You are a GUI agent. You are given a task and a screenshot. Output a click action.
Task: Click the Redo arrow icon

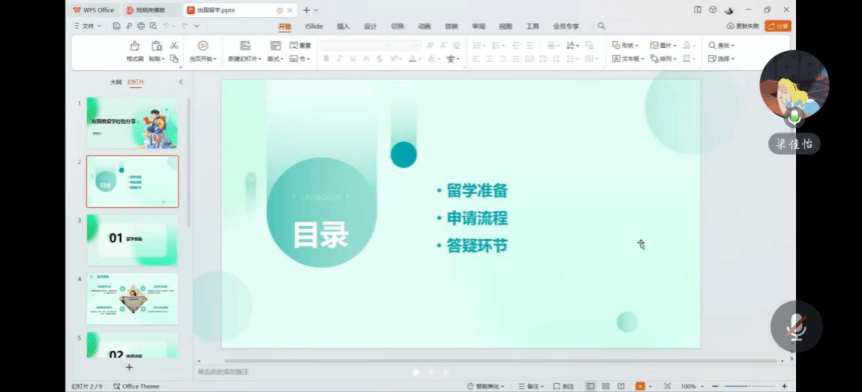[x=184, y=26]
